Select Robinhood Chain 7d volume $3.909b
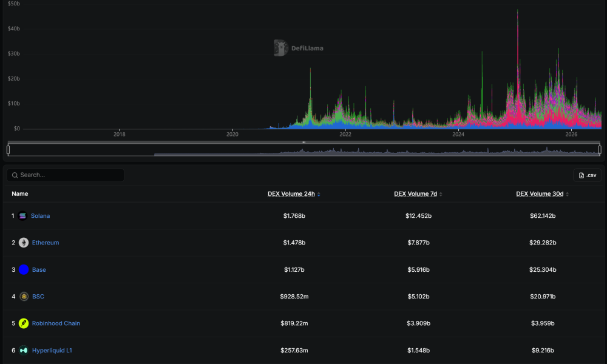 point(418,323)
